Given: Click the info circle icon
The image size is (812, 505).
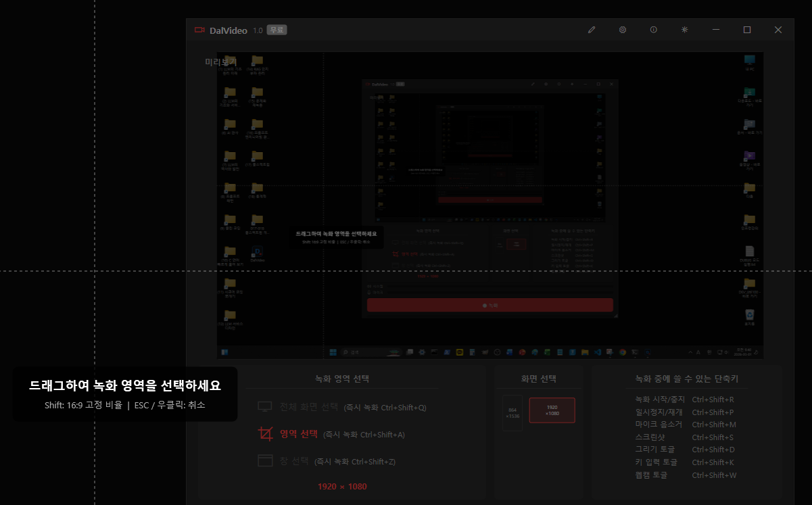Looking at the screenshot, I should pyautogui.click(x=654, y=30).
